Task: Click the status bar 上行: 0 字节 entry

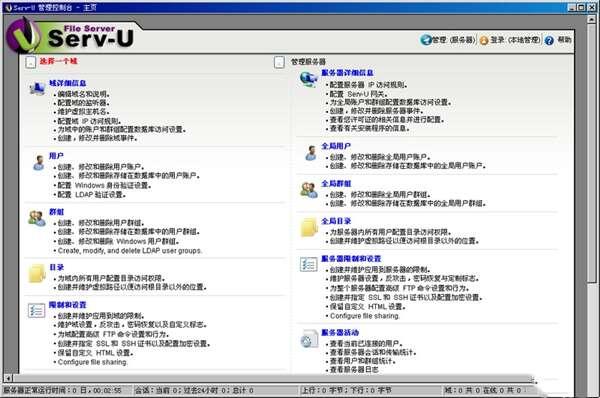Action: (347, 390)
